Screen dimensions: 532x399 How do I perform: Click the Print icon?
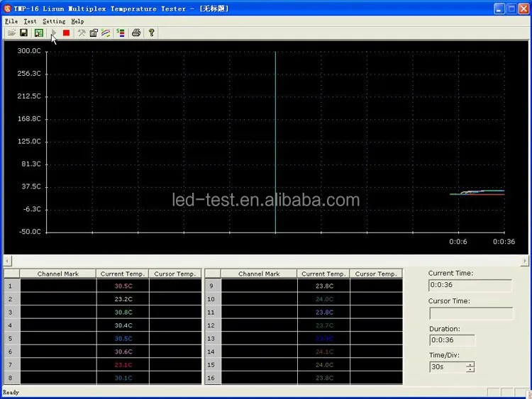click(x=136, y=33)
